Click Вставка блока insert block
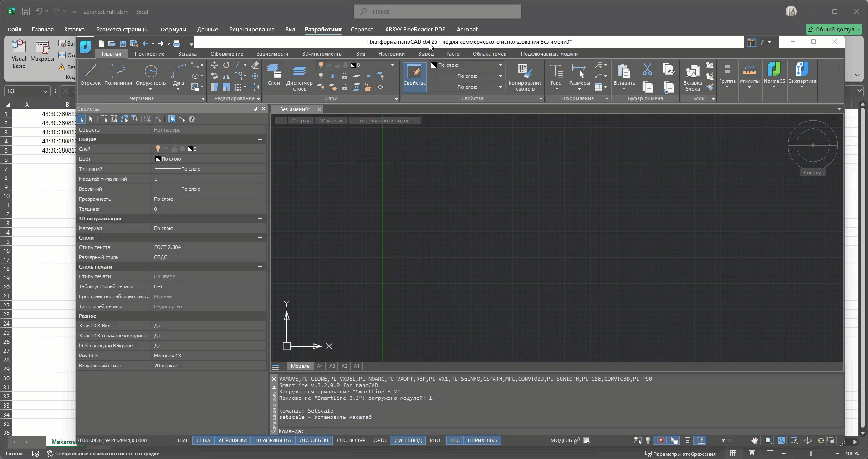This screenshot has height=459, width=868. [x=693, y=77]
